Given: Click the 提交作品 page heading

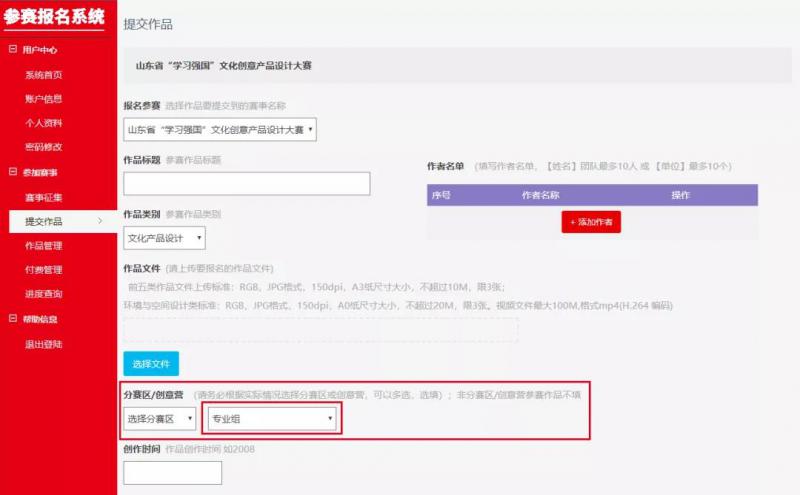Looking at the screenshot, I should click(148, 24).
